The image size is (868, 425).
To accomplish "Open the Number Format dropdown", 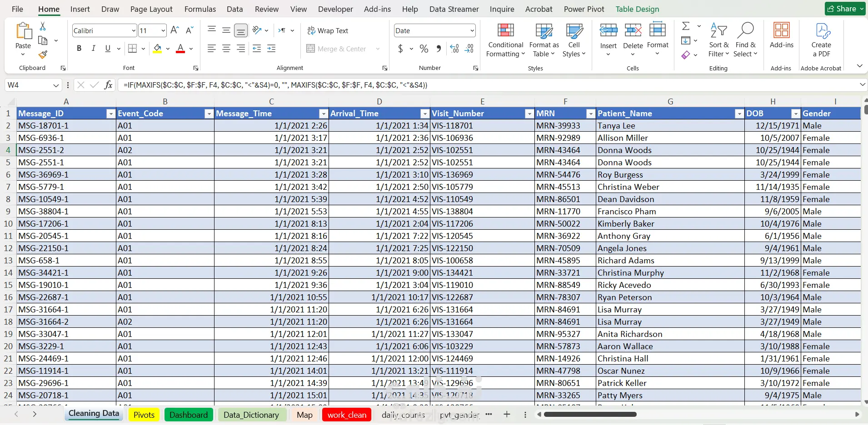I will click(x=472, y=30).
